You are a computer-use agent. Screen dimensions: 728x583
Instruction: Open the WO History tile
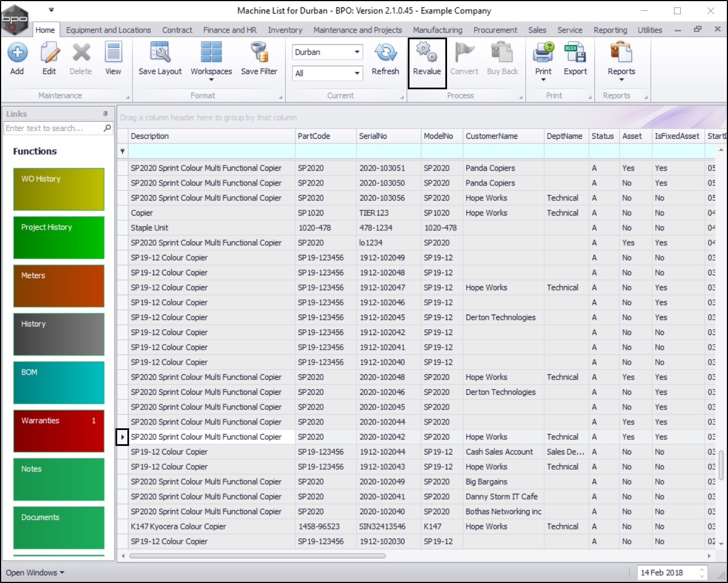pyautogui.click(x=59, y=189)
